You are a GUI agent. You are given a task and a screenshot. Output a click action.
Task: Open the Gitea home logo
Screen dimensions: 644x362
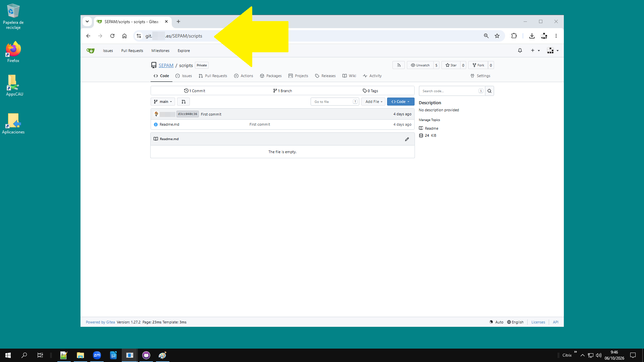coord(91,51)
